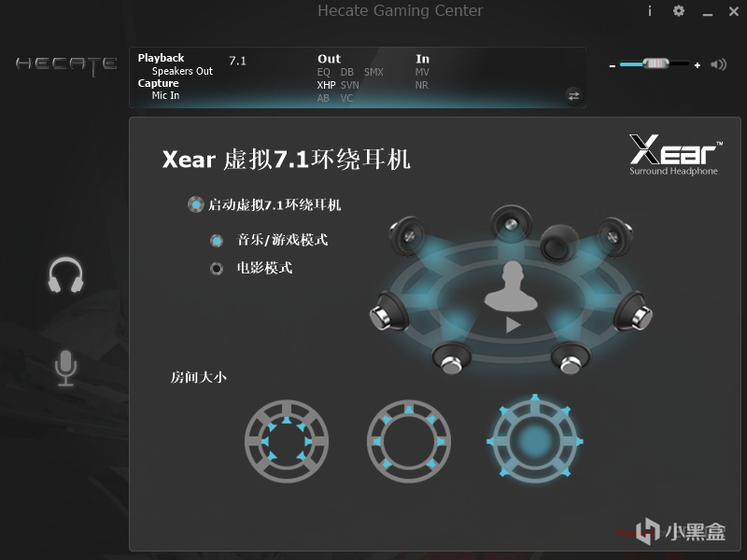
Task: Click the XHP output effect
Action: click(x=326, y=85)
